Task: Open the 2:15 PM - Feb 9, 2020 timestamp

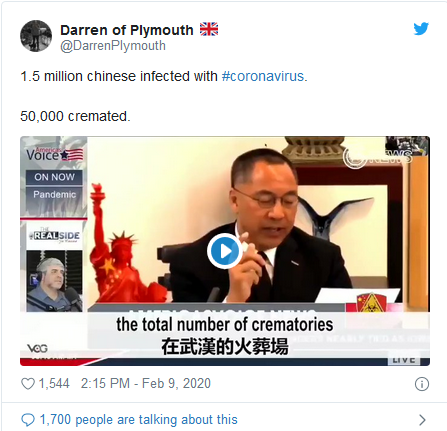Action: coord(146,383)
